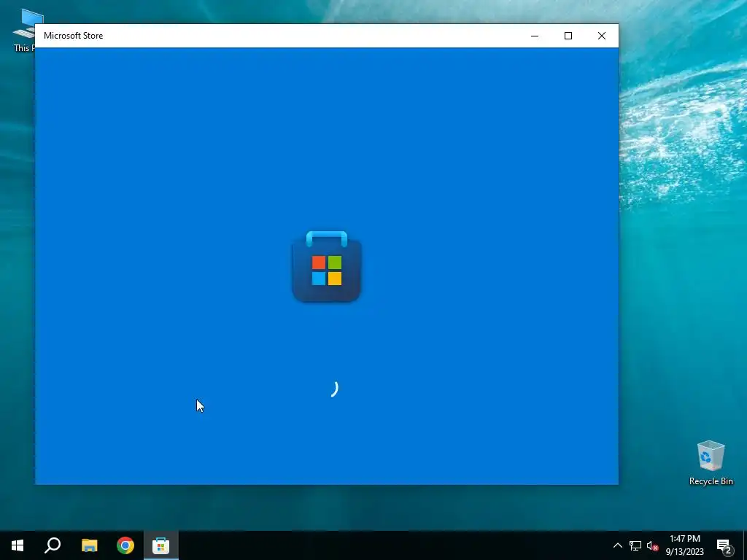This screenshot has height=560, width=747.
Task: Minimize the Microsoft Store window
Action: click(535, 36)
